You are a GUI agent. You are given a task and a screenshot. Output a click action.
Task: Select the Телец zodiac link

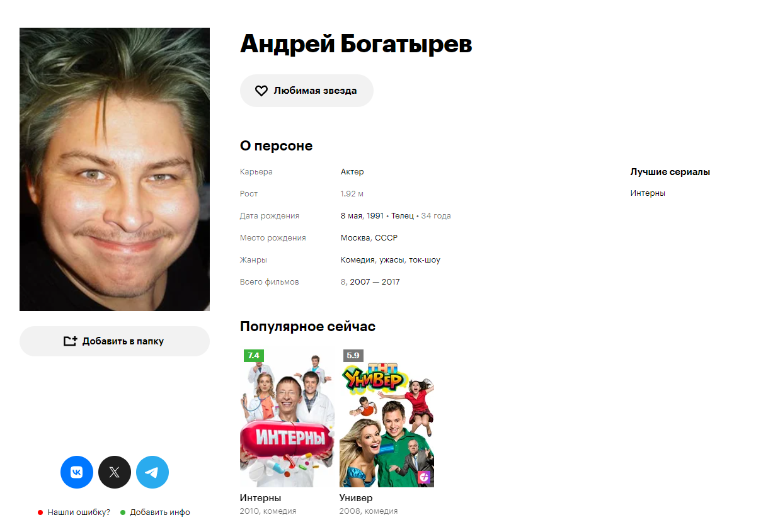click(x=403, y=215)
